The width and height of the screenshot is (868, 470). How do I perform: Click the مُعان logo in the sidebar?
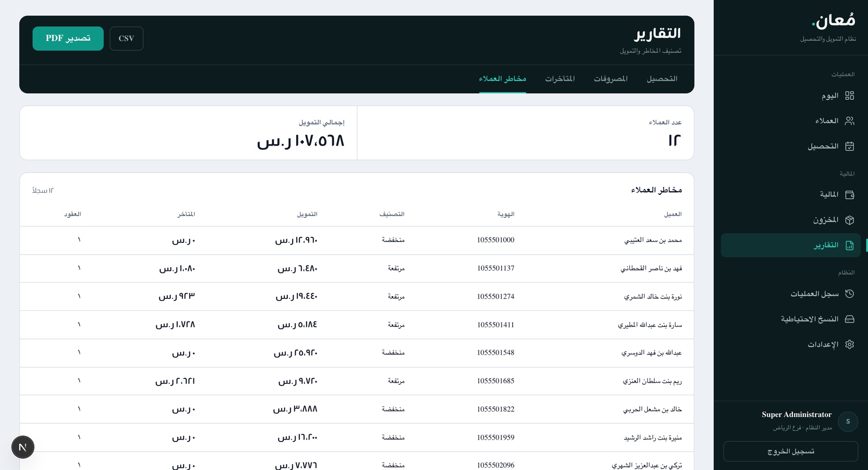pos(833,20)
